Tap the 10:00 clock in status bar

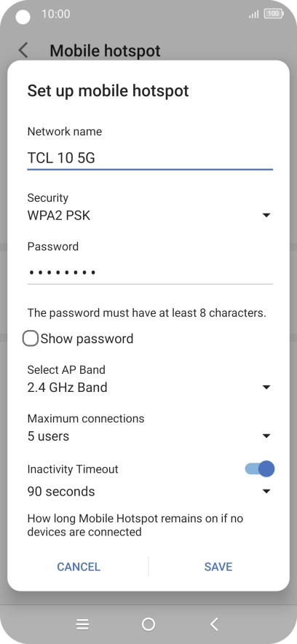[56, 14]
